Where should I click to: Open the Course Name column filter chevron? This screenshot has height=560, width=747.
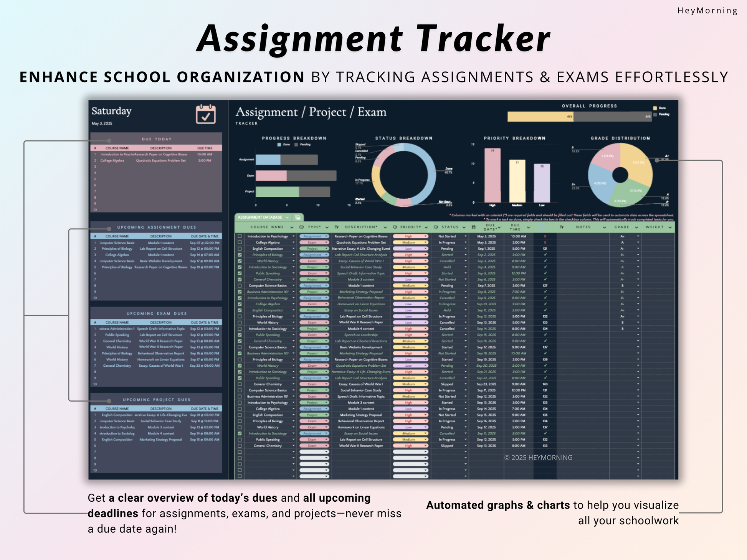click(292, 227)
